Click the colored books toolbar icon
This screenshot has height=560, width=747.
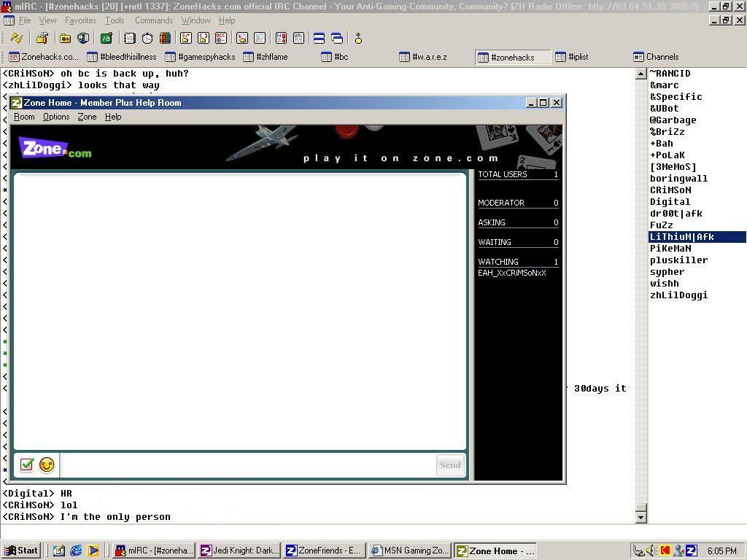(x=166, y=38)
